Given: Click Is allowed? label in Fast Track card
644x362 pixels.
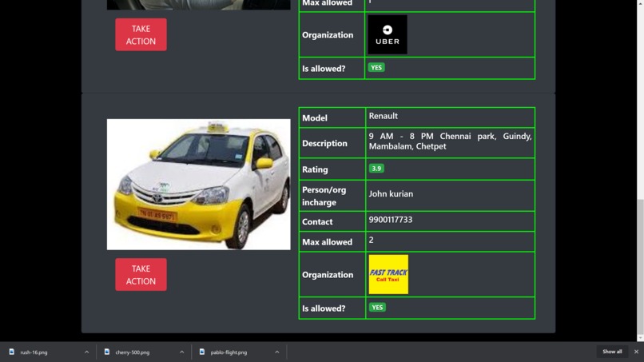Looking at the screenshot, I should pos(324,308).
